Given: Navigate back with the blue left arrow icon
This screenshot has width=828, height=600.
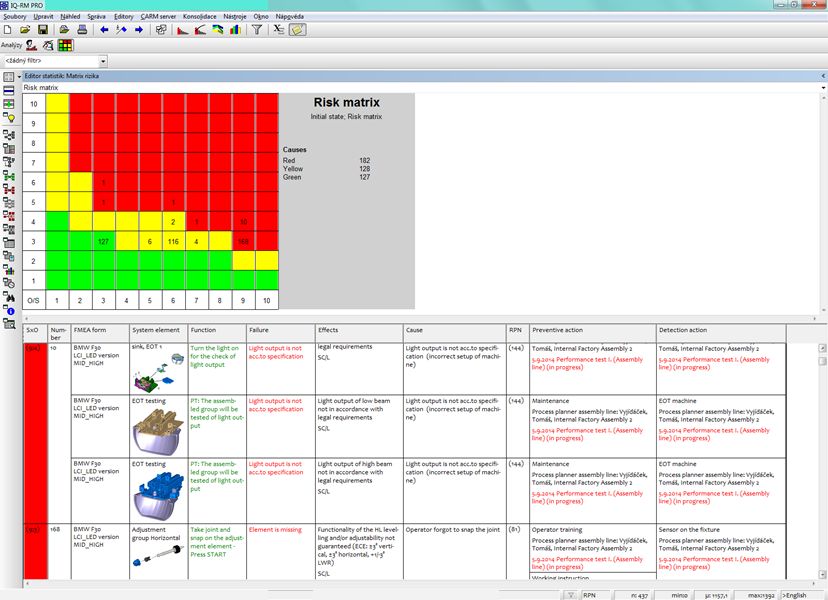Looking at the screenshot, I should [x=102, y=29].
